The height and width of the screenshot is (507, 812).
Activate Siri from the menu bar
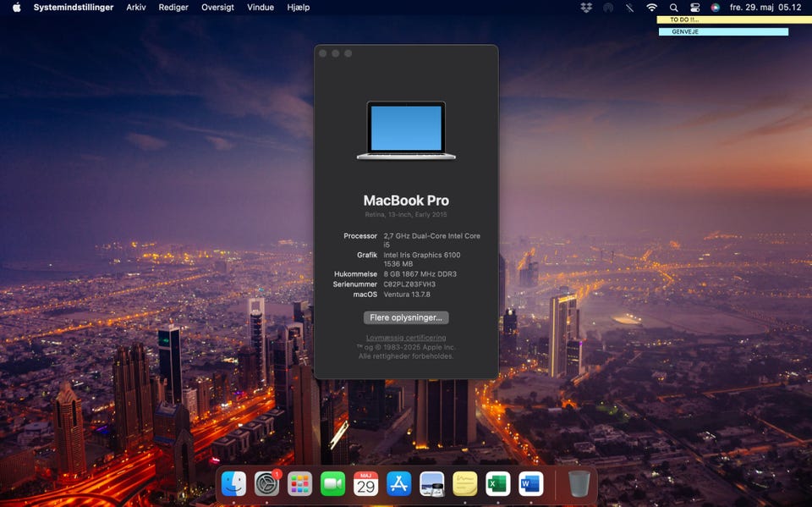coord(716,8)
